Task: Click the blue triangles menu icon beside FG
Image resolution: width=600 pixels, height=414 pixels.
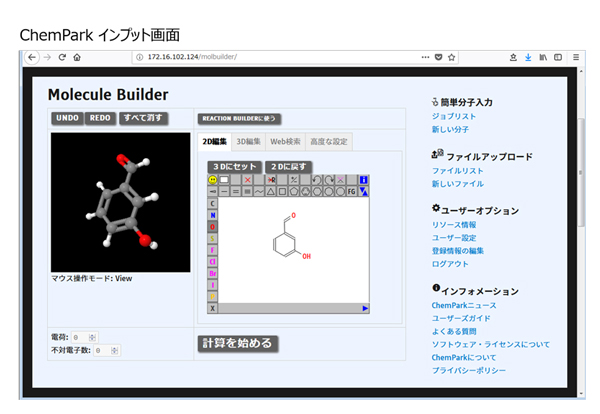Action: [x=364, y=191]
